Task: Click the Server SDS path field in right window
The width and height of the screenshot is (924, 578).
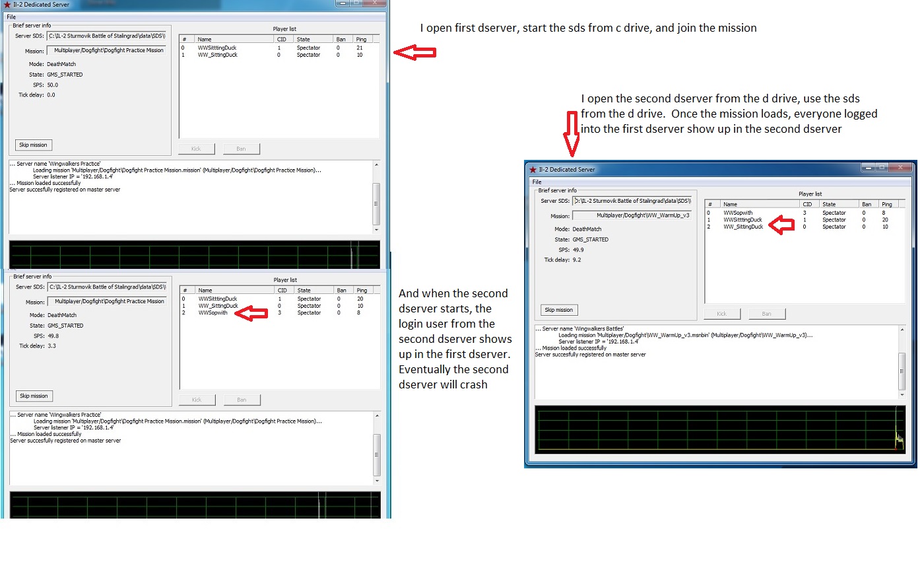Action: (x=632, y=201)
